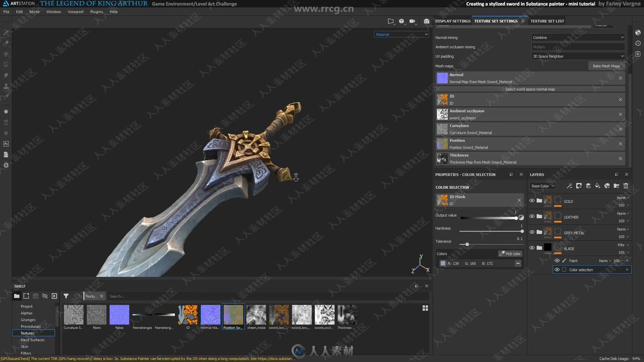Click the shelf filter funnel icon
644x362 pixels.
[66, 296]
